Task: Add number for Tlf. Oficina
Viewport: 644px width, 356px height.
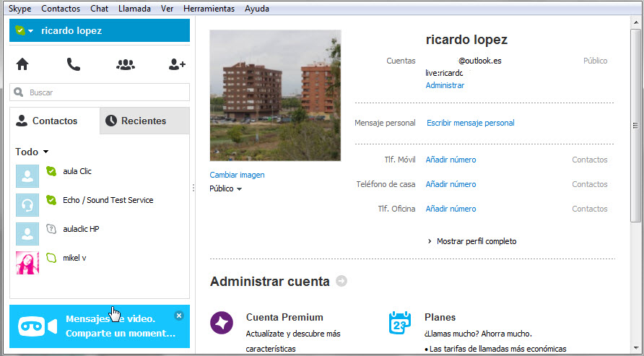Action: coord(451,209)
